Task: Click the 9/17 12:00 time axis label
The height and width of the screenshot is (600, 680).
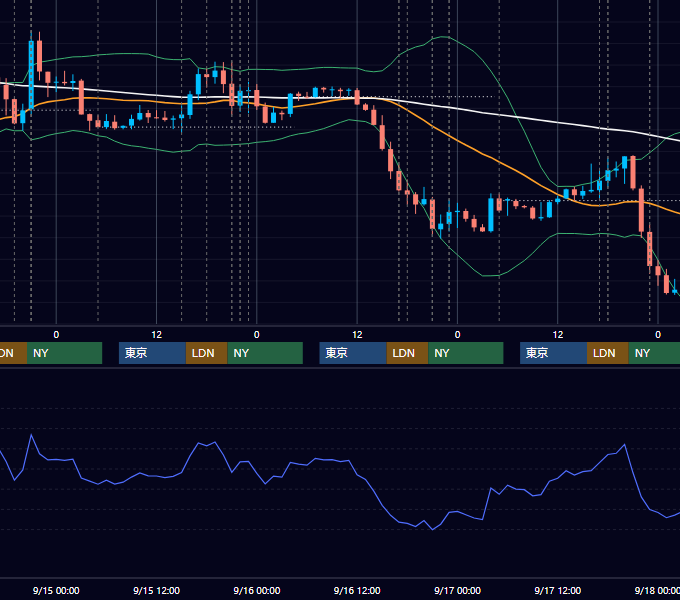Action: [x=558, y=590]
